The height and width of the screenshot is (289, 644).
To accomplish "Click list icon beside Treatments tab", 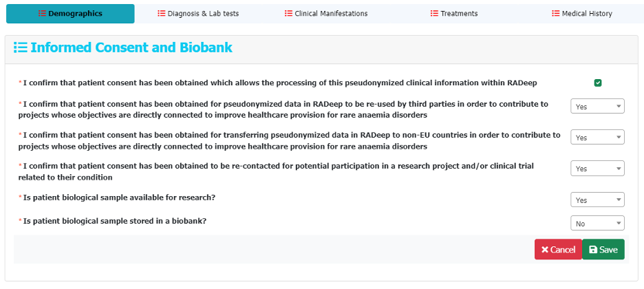I will 434,14.
